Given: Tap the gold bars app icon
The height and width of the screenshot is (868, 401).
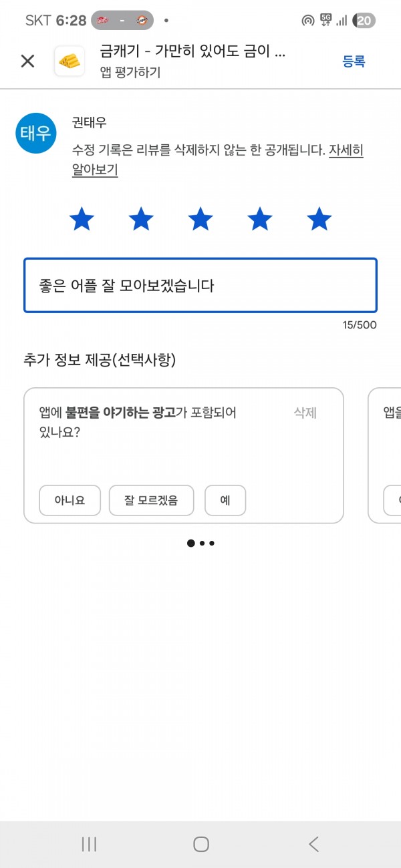Looking at the screenshot, I should pyautogui.click(x=70, y=61).
